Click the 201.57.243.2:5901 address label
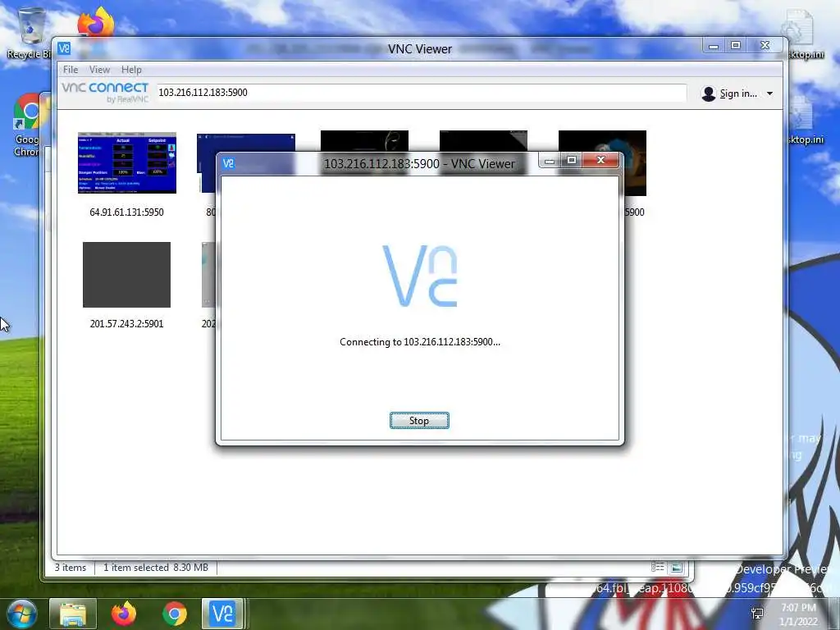Screen dimensions: 840x630 (126, 323)
